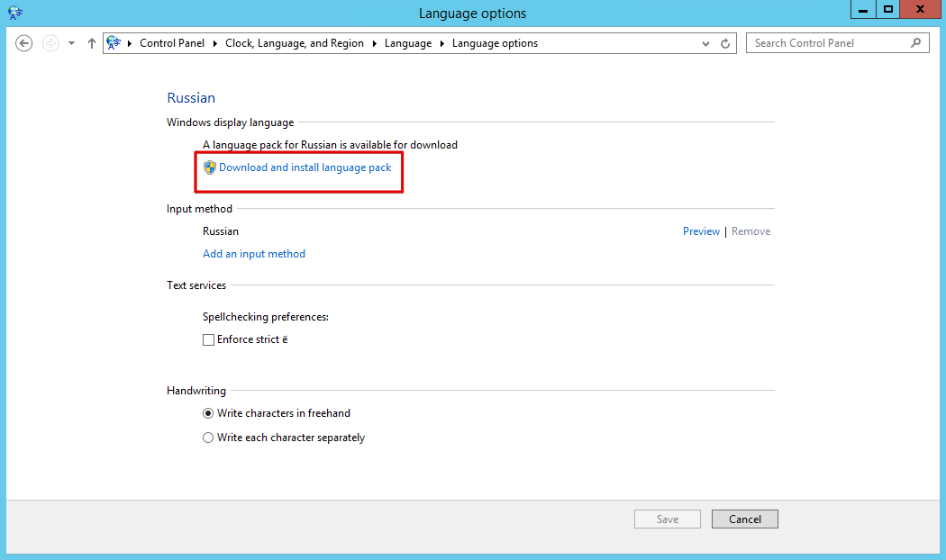946x560 pixels.
Task: Click the shield icon beside Download link
Action: [x=209, y=167]
